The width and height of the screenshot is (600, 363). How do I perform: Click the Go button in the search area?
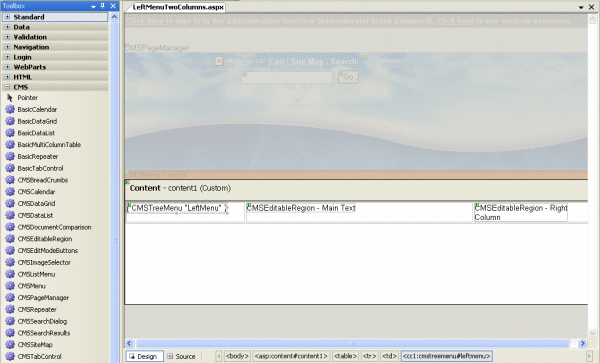[348, 77]
